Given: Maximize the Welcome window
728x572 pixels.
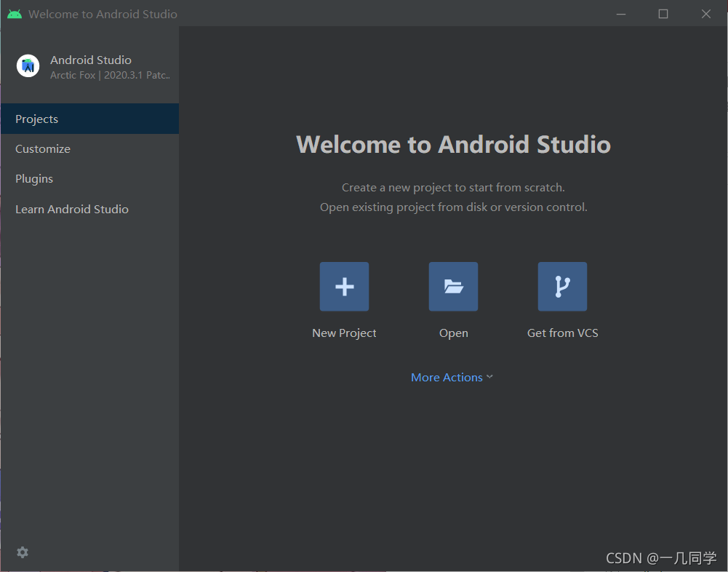Looking at the screenshot, I should pyautogui.click(x=663, y=14).
